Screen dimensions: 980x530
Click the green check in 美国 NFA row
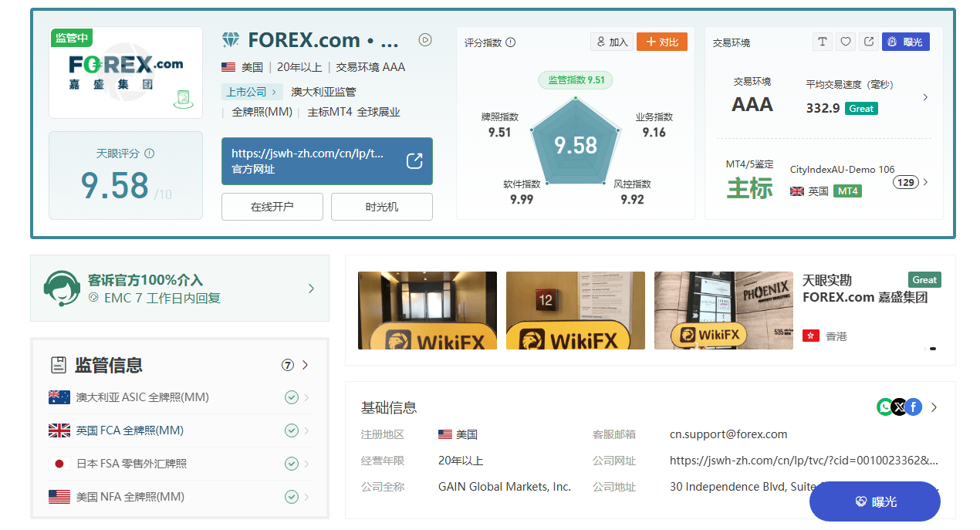(292, 497)
